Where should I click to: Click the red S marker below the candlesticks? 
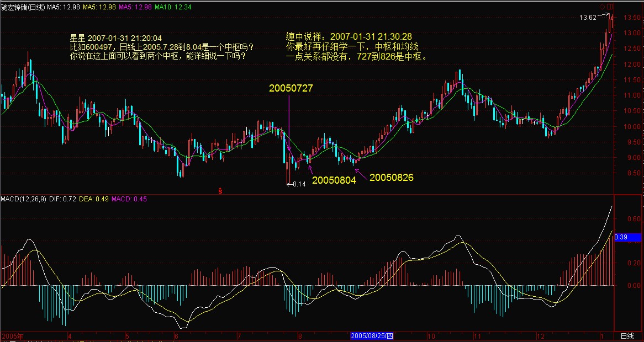pos(220,191)
